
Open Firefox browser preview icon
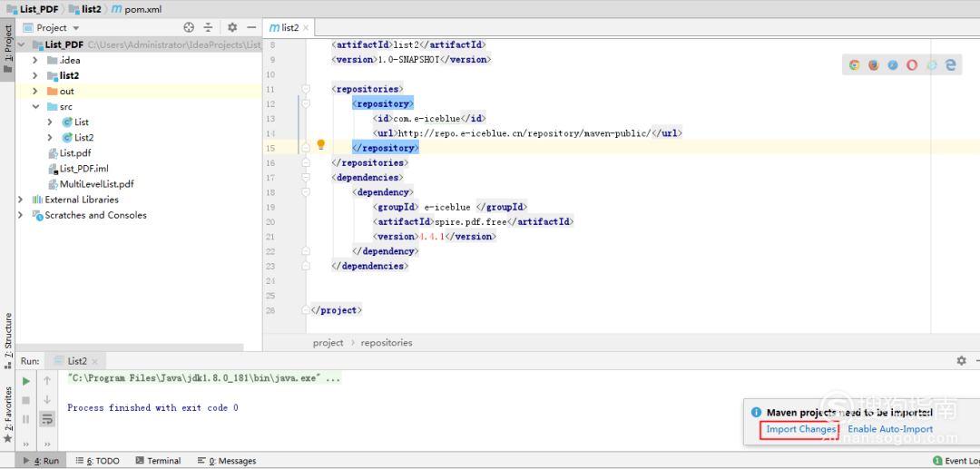click(x=873, y=65)
